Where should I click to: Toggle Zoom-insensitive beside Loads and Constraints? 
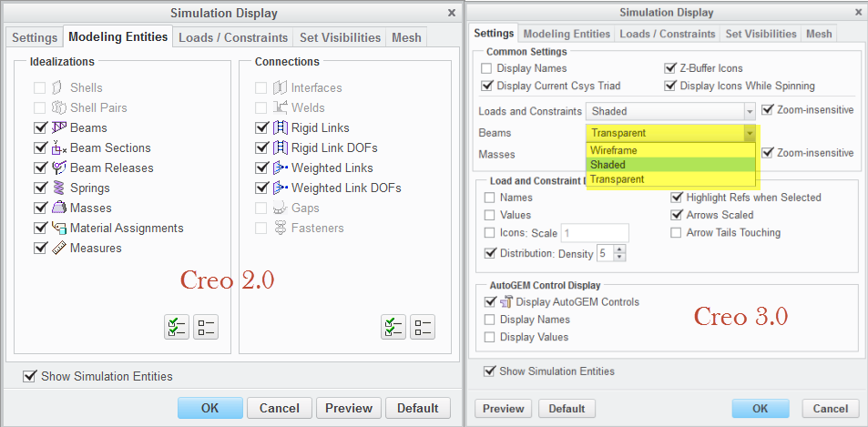[767, 109]
